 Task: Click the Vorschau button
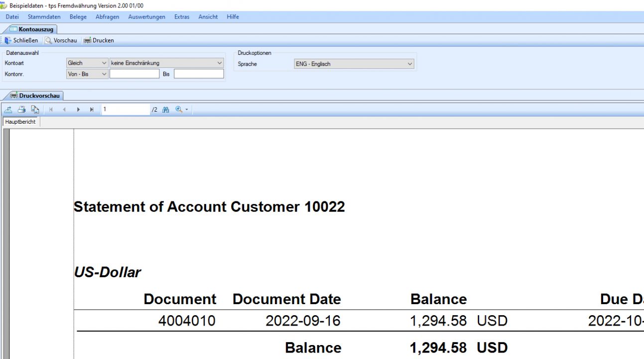61,40
